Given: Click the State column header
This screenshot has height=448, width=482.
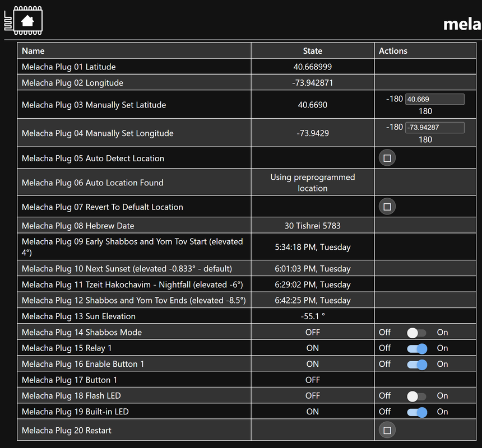Looking at the screenshot, I should pyautogui.click(x=313, y=51).
